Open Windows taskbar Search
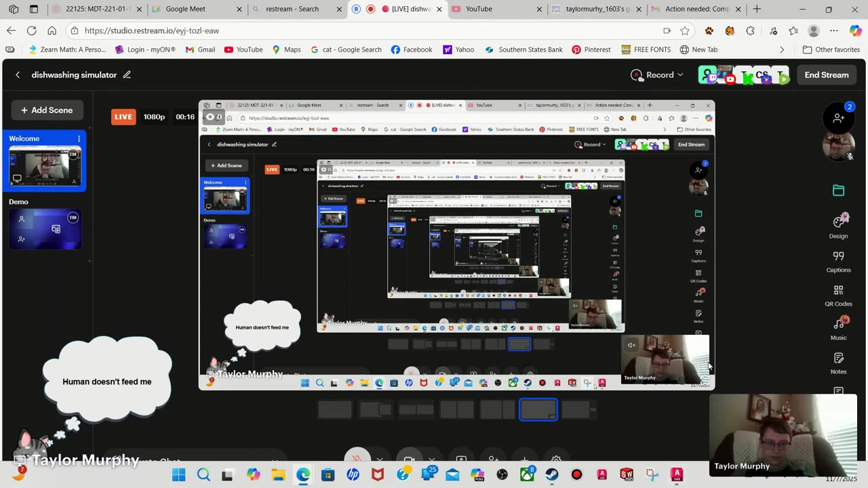 [203, 474]
